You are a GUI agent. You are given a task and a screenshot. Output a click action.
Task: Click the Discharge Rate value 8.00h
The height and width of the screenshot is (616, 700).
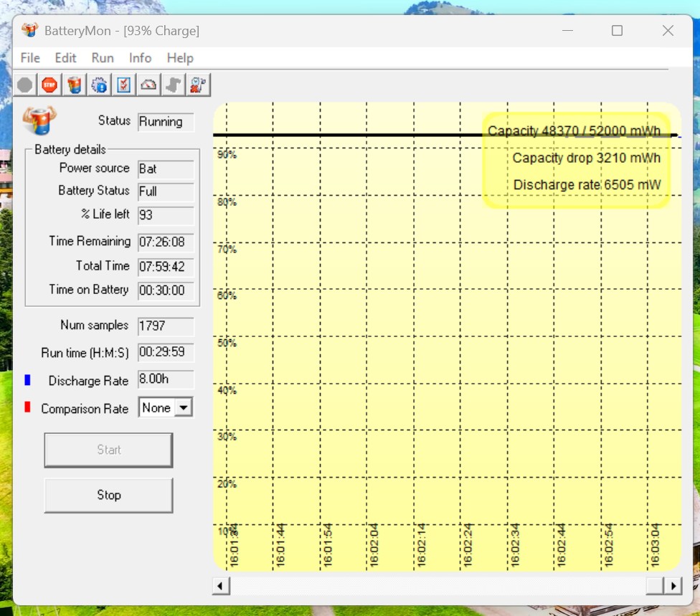(166, 379)
